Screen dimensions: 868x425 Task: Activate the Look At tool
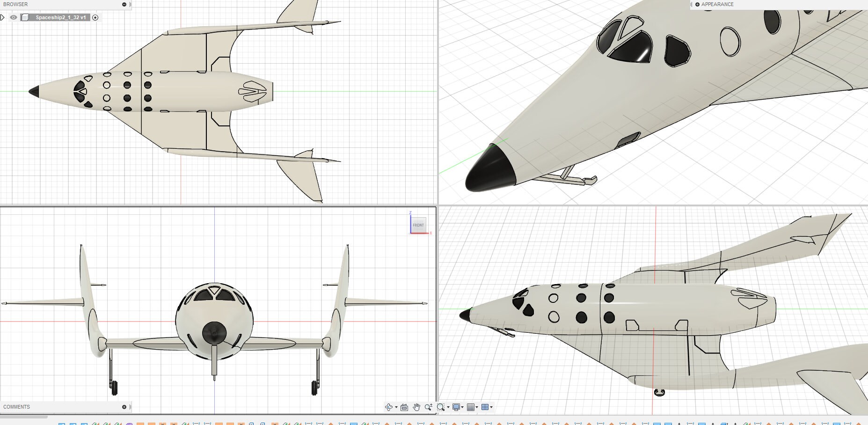(404, 407)
